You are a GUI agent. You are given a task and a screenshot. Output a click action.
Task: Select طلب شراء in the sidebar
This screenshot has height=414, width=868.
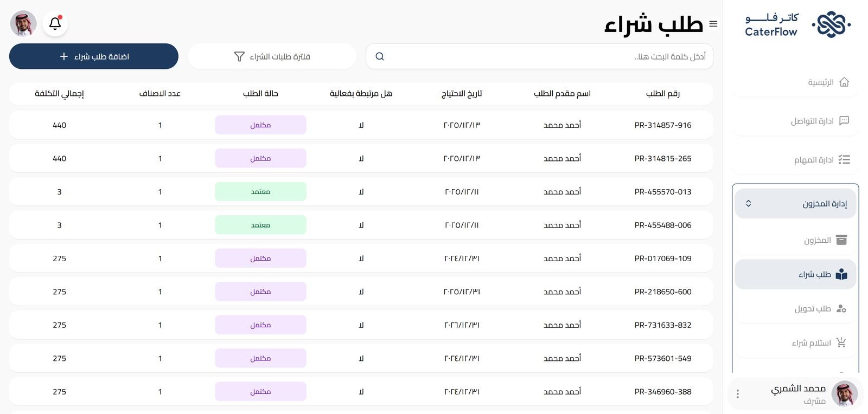tap(795, 274)
